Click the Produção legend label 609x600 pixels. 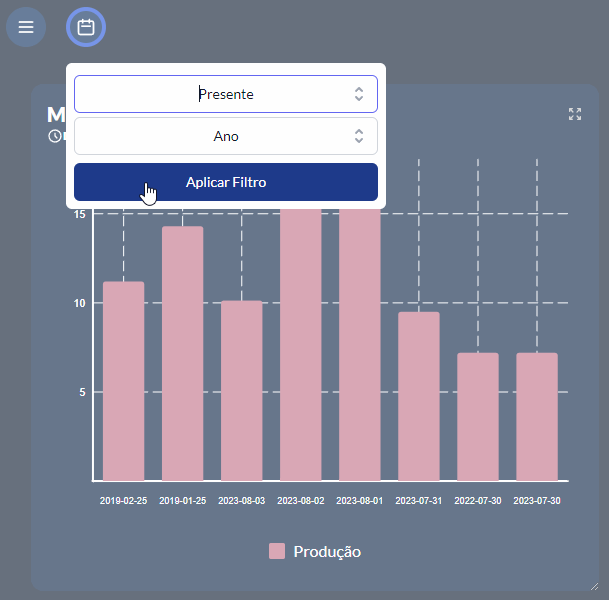[x=327, y=552]
